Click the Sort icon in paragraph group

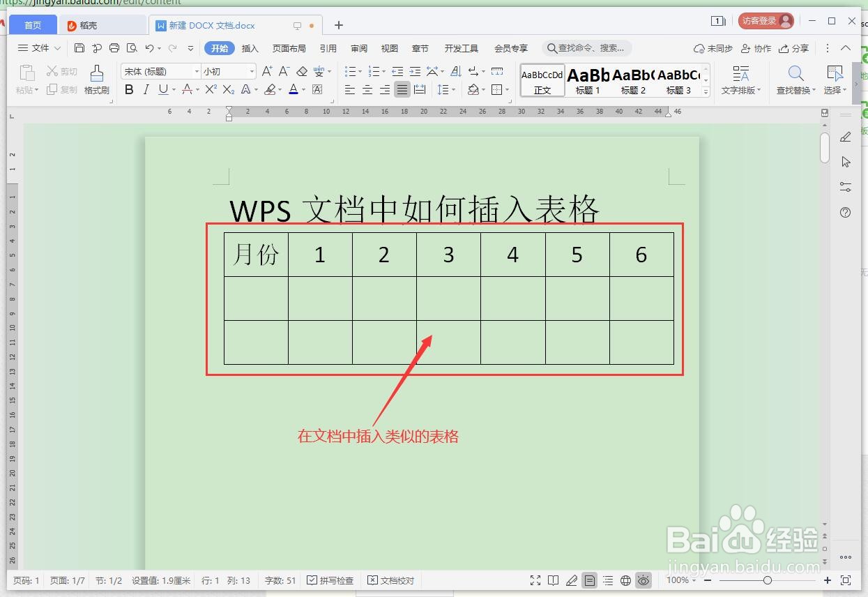click(456, 71)
